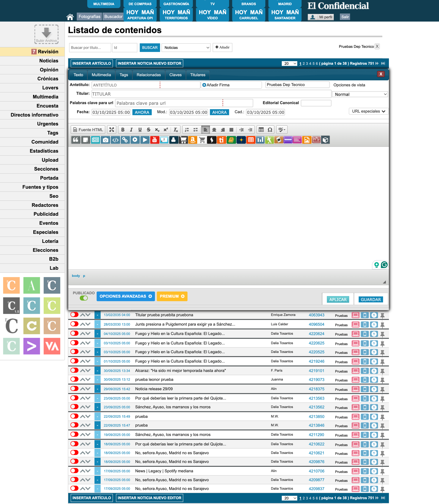Insert a table from toolbar

261,130
